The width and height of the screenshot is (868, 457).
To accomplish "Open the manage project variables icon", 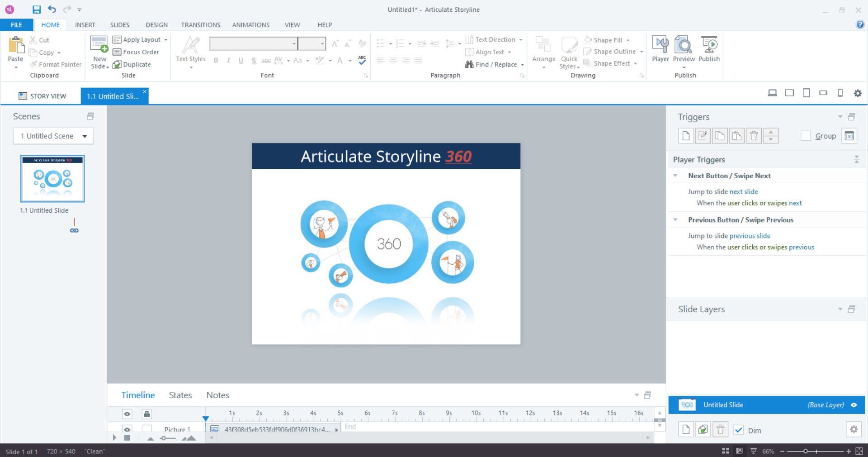I will coord(849,136).
